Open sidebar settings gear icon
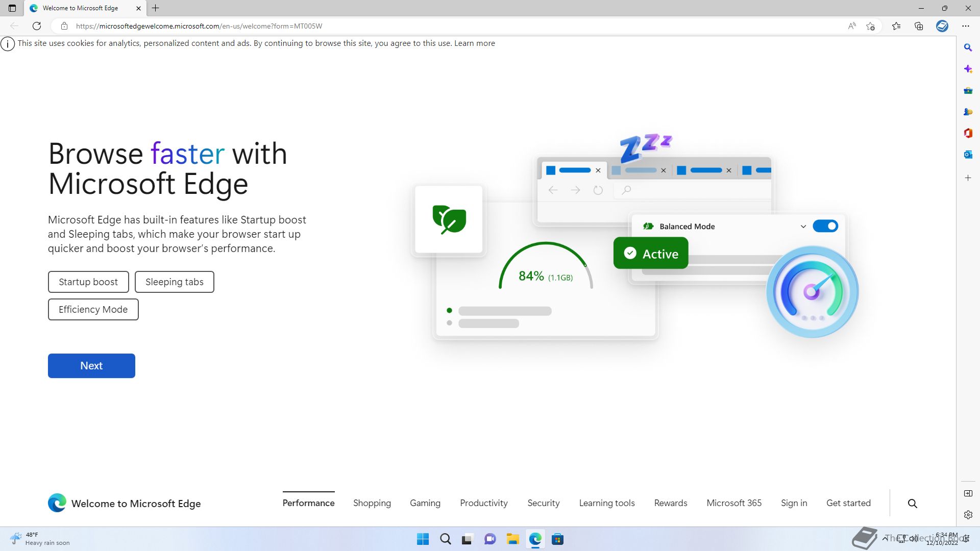This screenshot has width=980, height=551. (968, 515)
